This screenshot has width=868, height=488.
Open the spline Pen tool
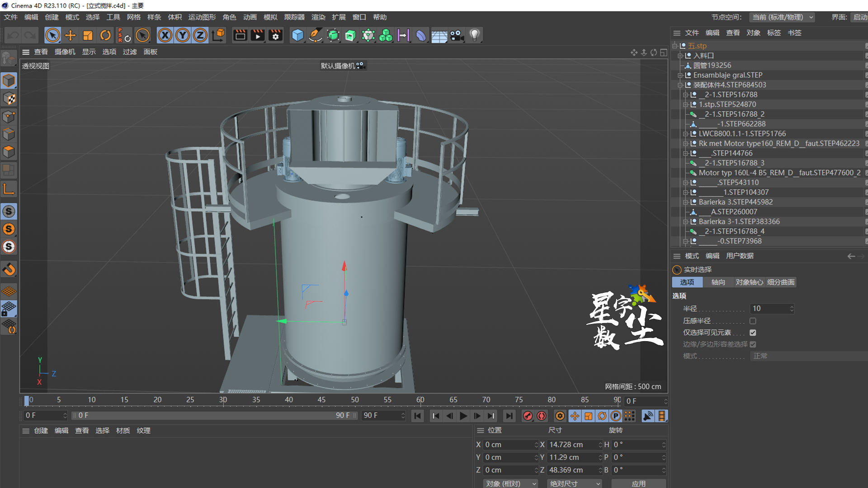pos(315,35)
